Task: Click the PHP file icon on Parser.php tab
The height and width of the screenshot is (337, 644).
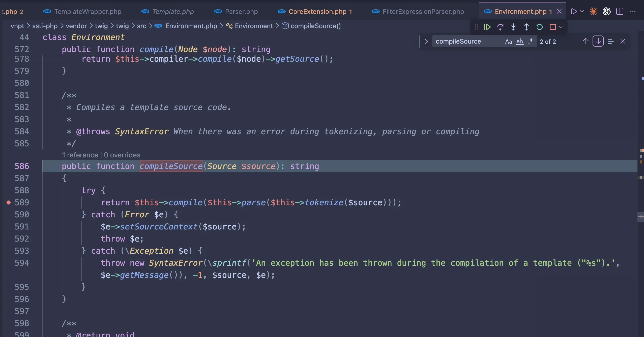Action: (x=218, y=11)
